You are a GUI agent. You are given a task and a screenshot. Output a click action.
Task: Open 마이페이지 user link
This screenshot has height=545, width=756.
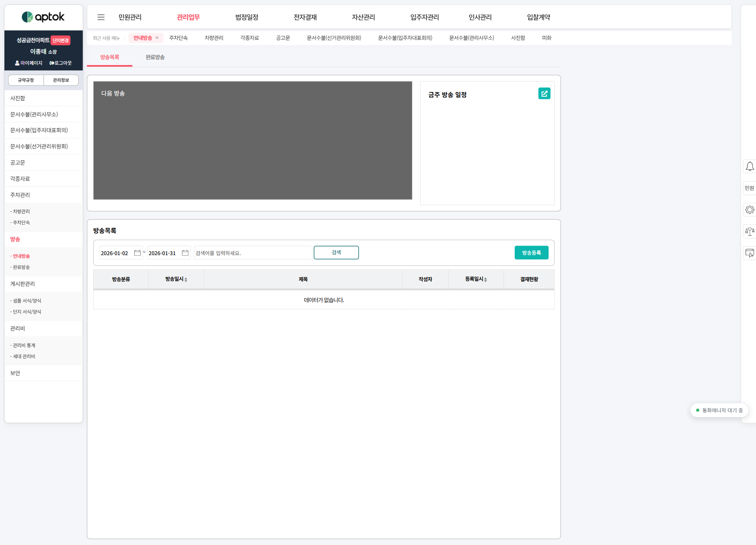coord(28,63)
